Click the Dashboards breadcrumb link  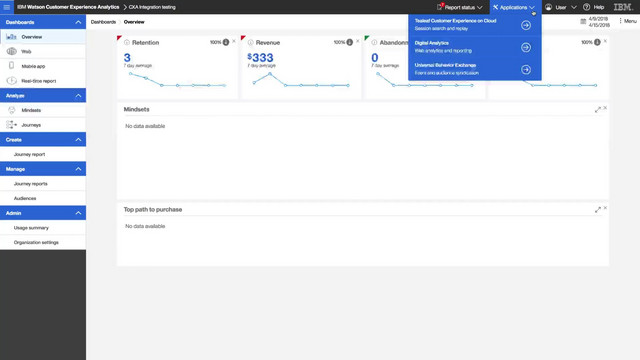[x=103, y=22]
